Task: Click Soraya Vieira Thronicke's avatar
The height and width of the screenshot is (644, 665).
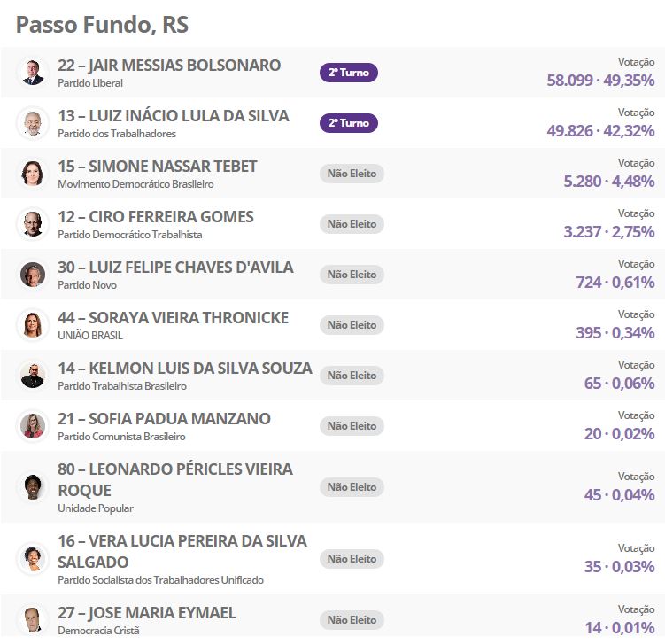Action: pyautogui.click(x=33, y=325)
